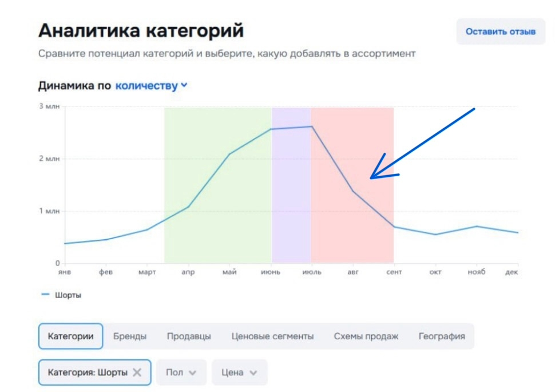The image size is (555, 392).
Task: Click the 'Категория: Шорты' filter chip
Action: (x=88, y=373)
